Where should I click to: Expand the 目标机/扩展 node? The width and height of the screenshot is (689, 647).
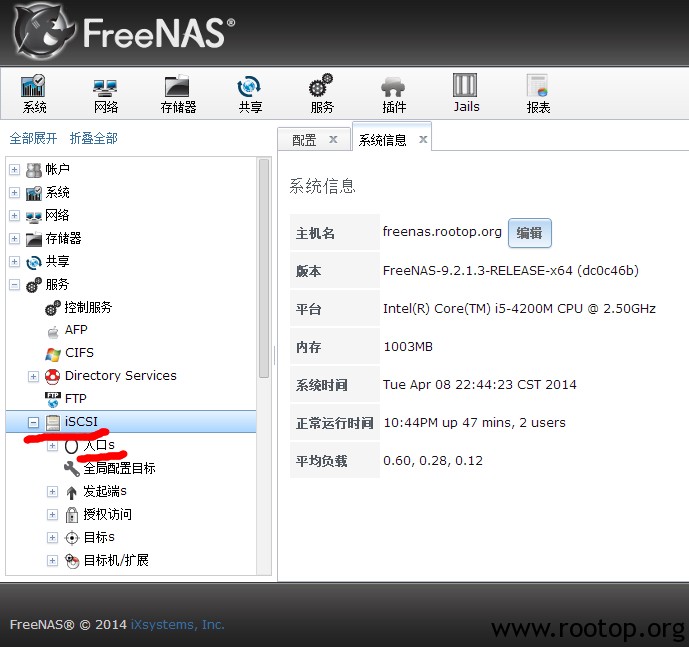coord(52,561)
